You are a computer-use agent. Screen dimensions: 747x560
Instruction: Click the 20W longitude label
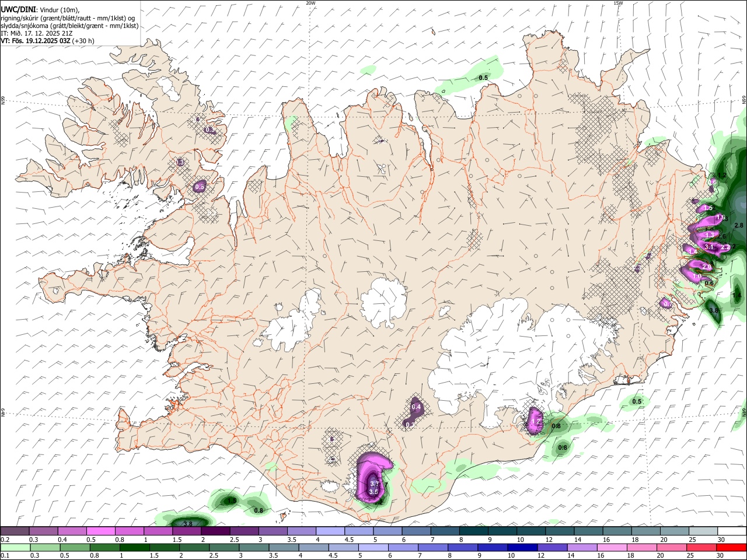pyautogui.click(x=310, y=3)
